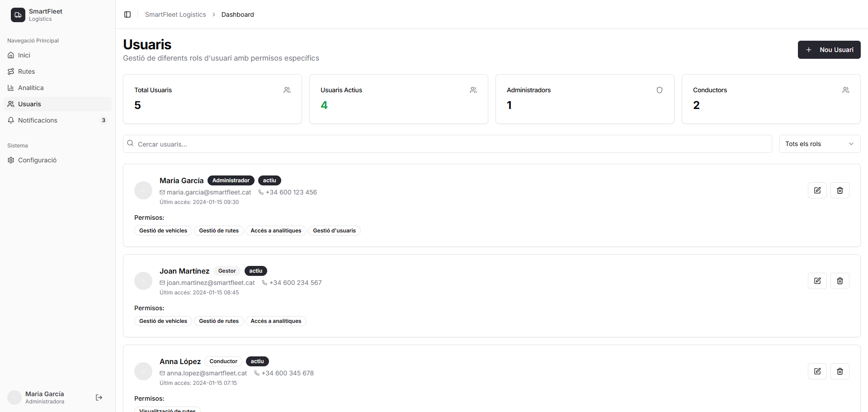Click the SmartFleet truck logo icon

(x=18, y=15)
